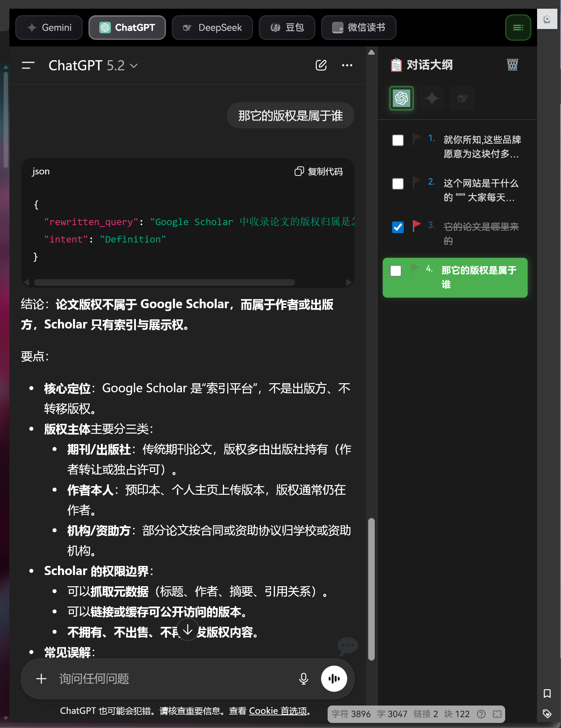This screenshot has width=561, height=728.
Task: Click the clipboard icon beside 对话大纲
Action: coord(396,65)
